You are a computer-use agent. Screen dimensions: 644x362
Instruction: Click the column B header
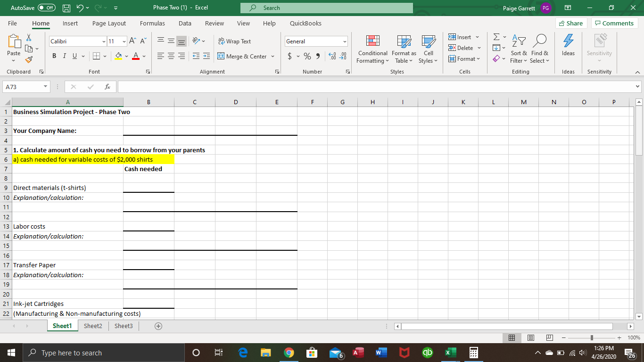[149, 102]
